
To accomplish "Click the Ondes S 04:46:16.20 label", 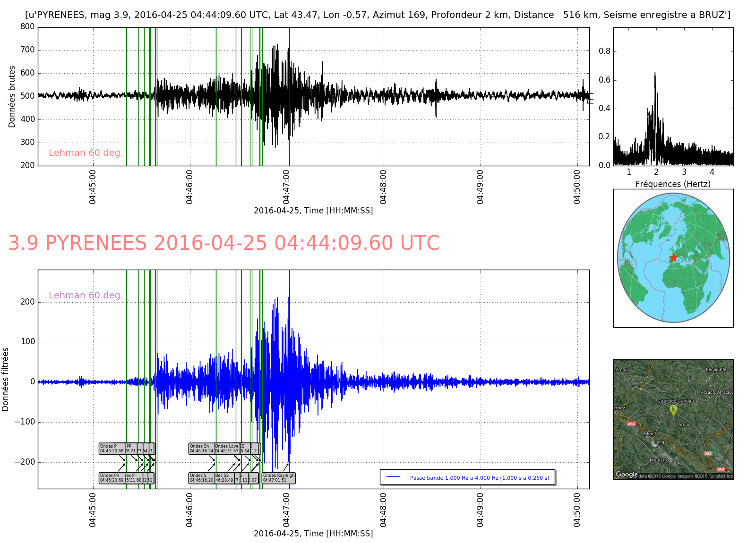I will [201, 478].
